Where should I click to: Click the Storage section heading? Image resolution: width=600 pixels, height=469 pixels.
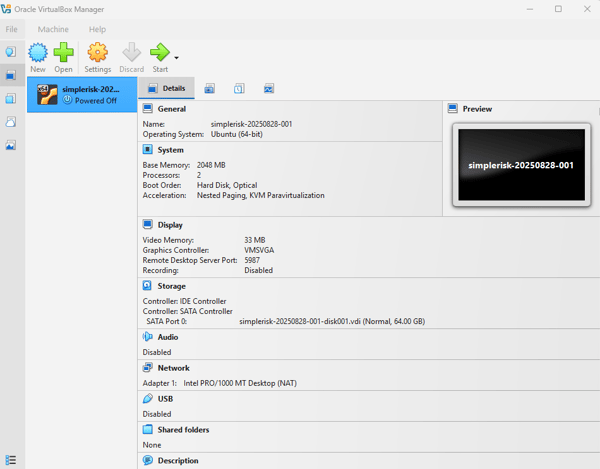click(x=171, y=286)
